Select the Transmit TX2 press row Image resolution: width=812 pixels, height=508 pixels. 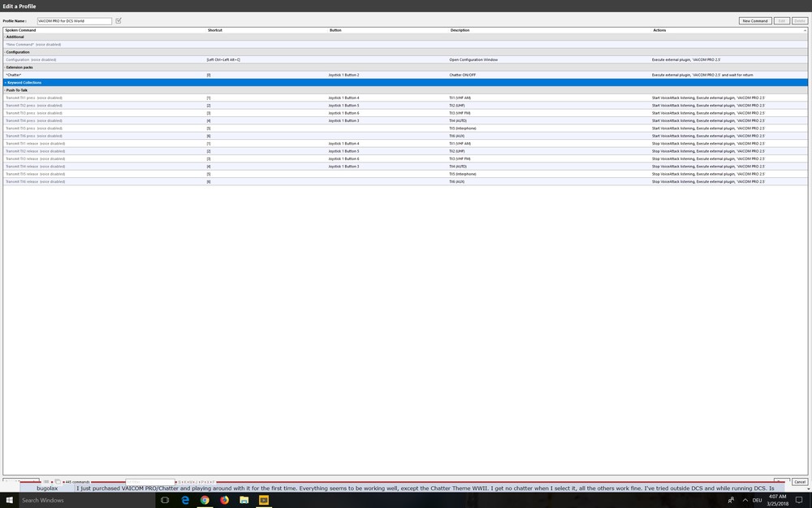(x=405, y=105)
